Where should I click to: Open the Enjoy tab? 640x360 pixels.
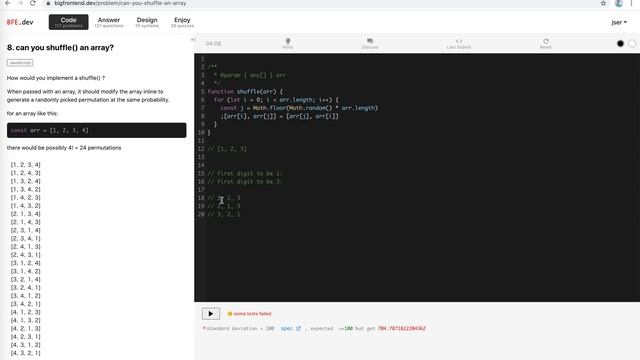pos(182,22)
